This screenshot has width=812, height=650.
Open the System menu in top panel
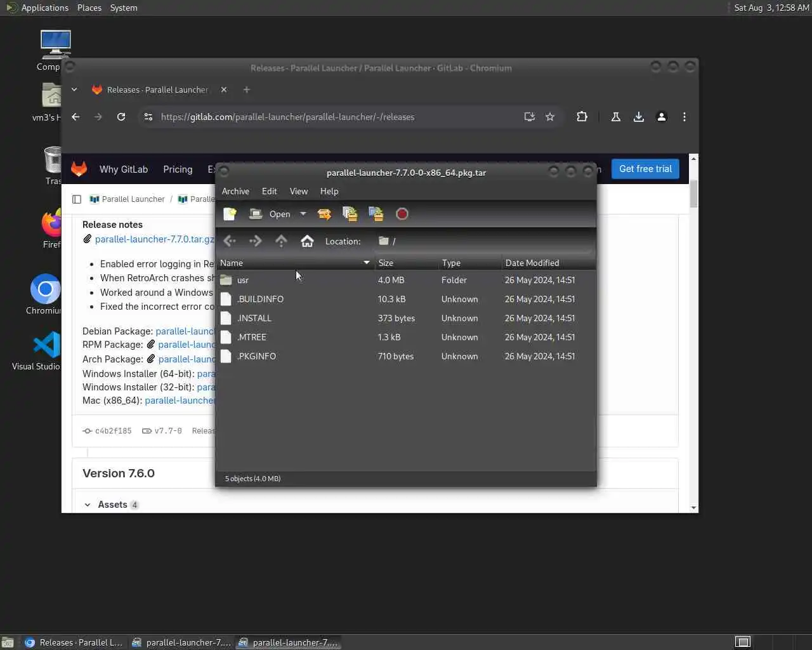tap(124, 8)
